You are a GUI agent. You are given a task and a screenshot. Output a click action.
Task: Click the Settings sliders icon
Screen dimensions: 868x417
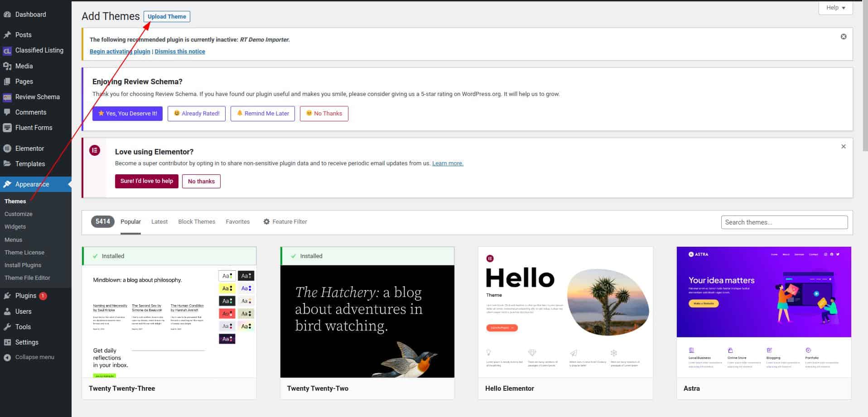[x=7, y=342]
